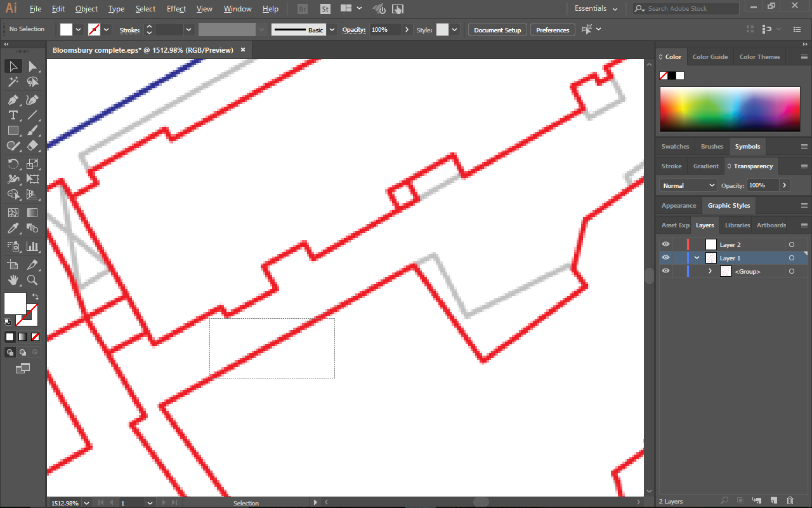Image resolution: width=812 pixels, height=508 pixels.
Task: Open Adobe Bridge via Br icon
Action: [x=303, y=9]
